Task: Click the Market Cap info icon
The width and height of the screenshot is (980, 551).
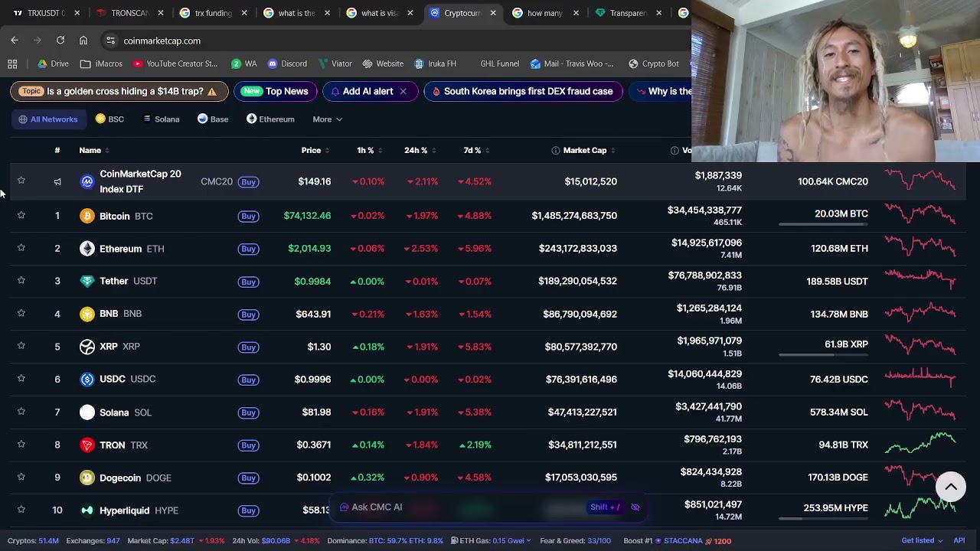Action: pyautogui.click(x=556, y=151)
